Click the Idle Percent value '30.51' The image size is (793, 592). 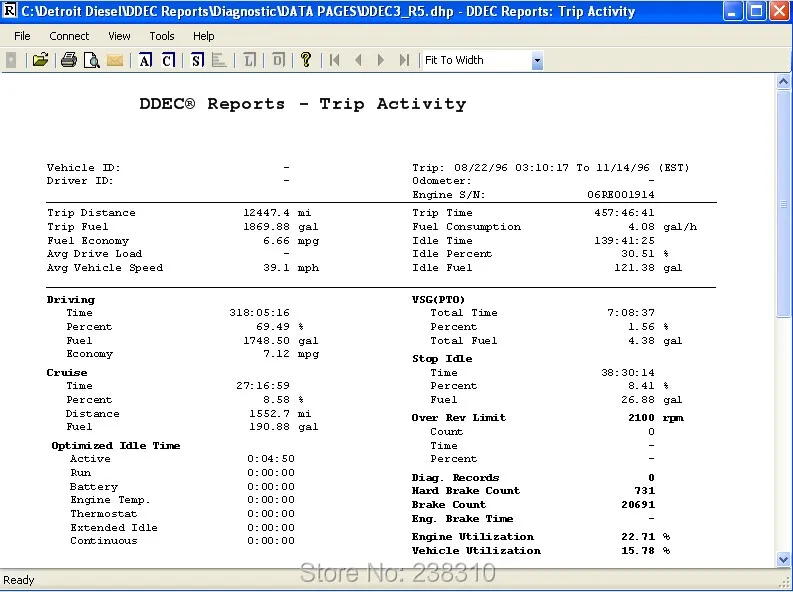coord(638,254)
